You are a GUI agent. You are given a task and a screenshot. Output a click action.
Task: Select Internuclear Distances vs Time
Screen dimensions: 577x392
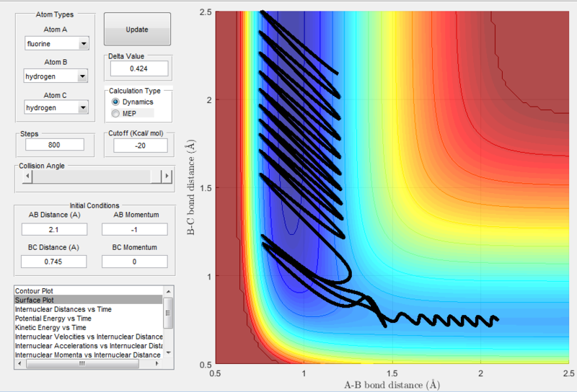88,309
